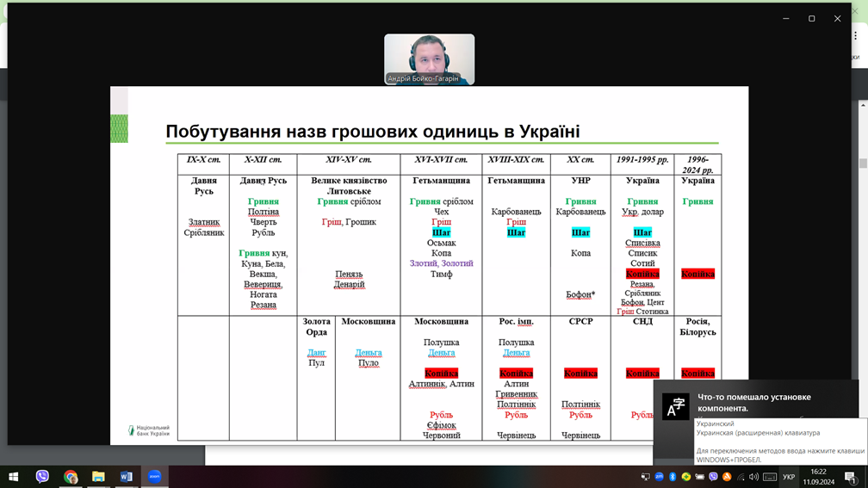Click 'Велике князівство Литовське' cell heading
The height and width of the screenshot is (488, 868).
click(x=349, y=185)
